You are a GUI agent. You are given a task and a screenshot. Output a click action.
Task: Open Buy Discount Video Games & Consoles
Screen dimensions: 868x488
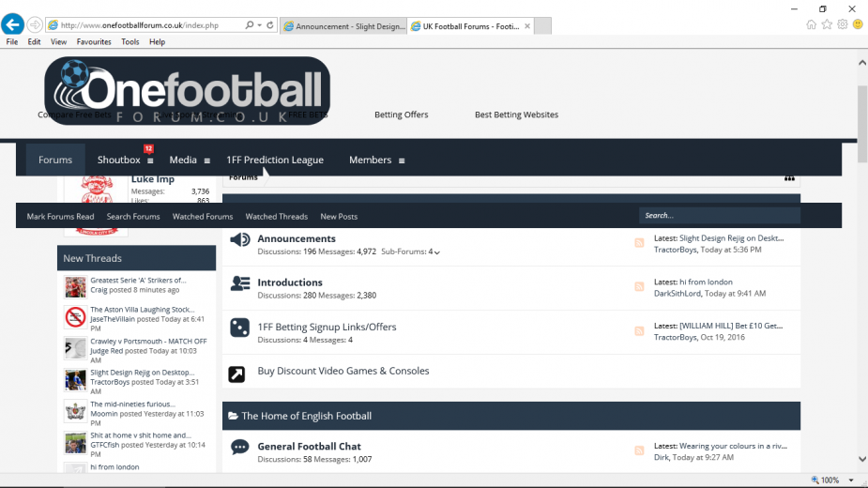click(x=343, y=371)
